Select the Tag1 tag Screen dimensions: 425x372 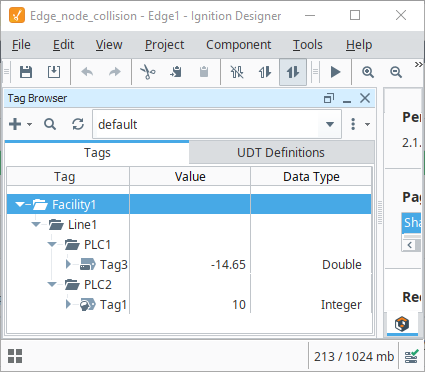113,304
